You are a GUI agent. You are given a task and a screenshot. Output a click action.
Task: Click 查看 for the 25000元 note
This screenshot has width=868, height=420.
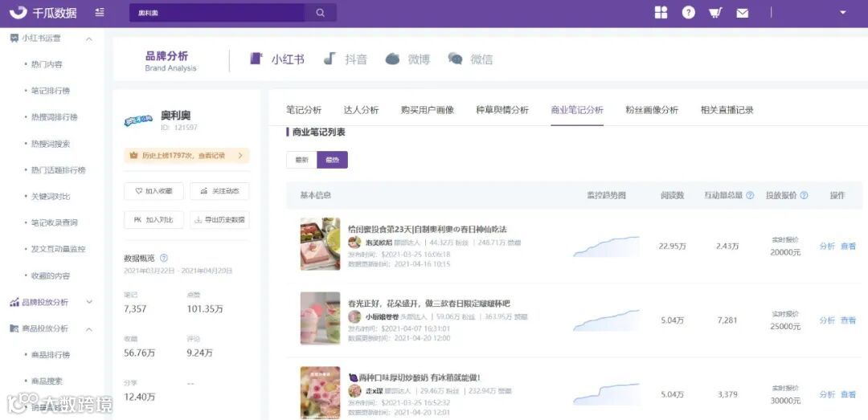coord(848,320)
